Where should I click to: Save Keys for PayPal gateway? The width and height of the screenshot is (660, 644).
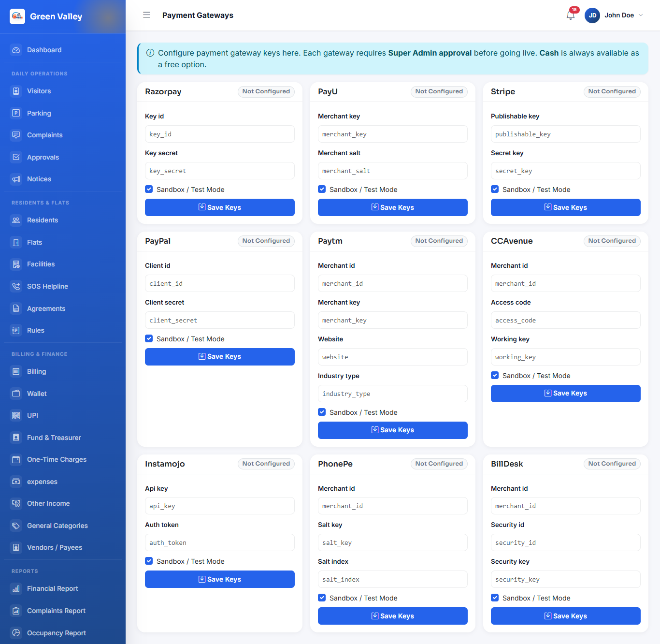[x=220, y=357]
